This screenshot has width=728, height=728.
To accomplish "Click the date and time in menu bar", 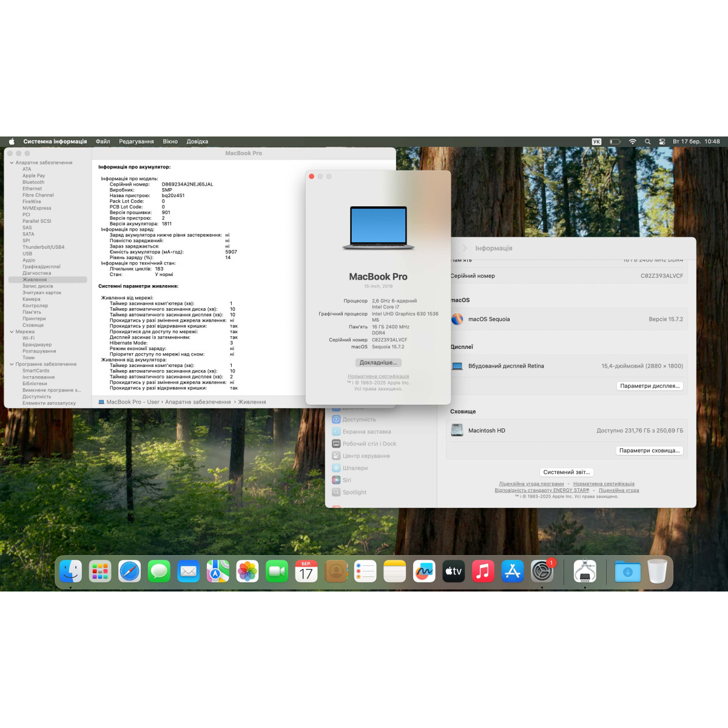I will click(696, 141).
